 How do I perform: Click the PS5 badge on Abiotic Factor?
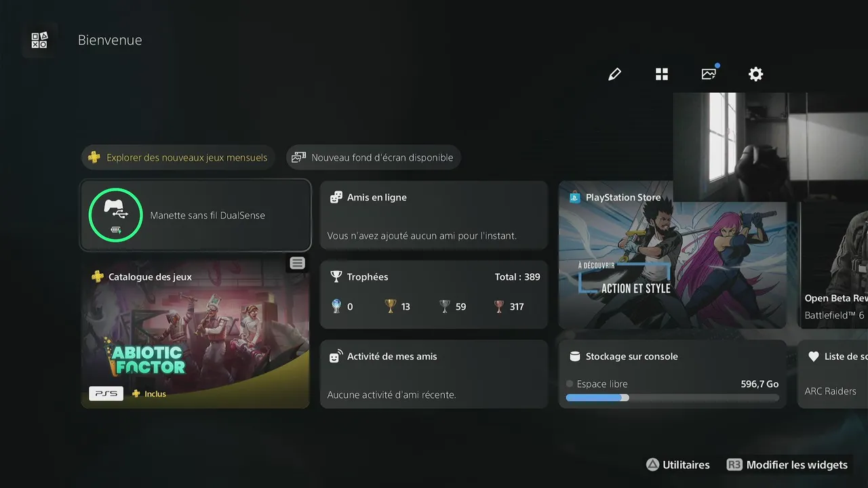tap(106, 394)
